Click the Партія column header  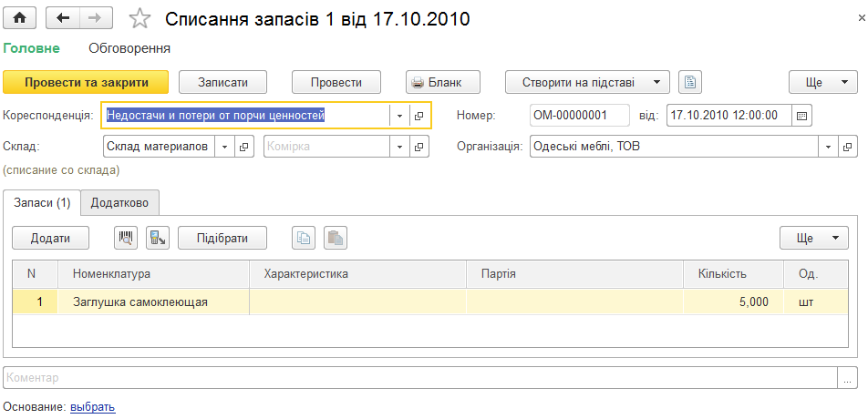[574, 273]
